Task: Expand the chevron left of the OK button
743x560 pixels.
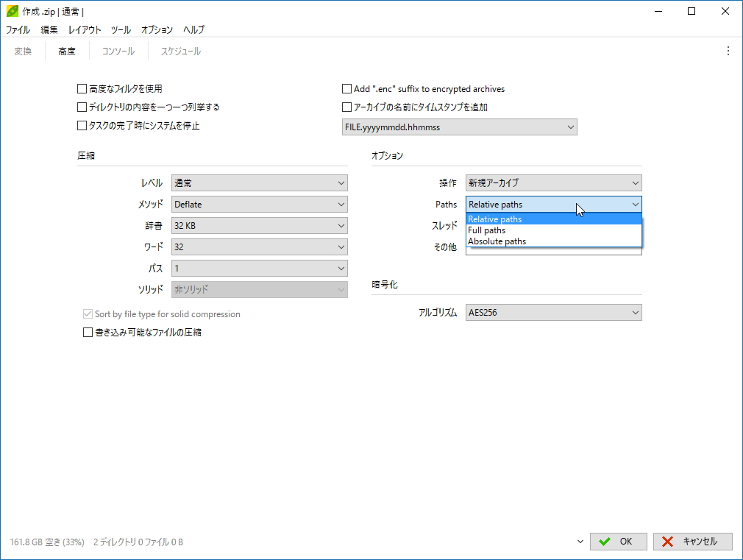Action: (579, 541)
